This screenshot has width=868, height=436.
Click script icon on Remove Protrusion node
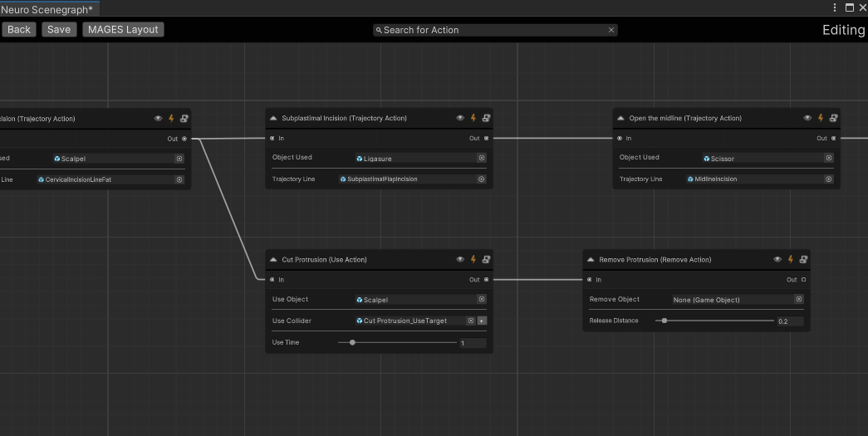(803, 259)
